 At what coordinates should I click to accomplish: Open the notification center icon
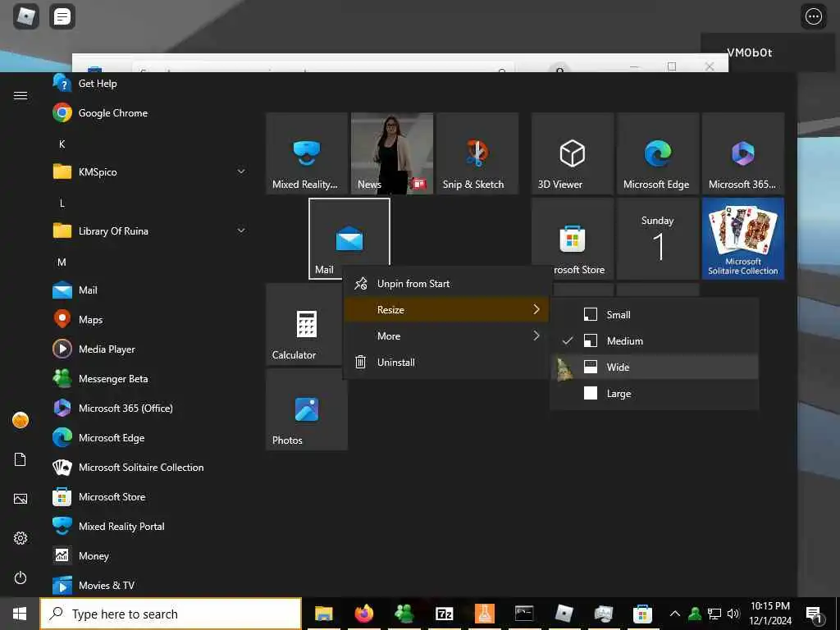point(814,614)
